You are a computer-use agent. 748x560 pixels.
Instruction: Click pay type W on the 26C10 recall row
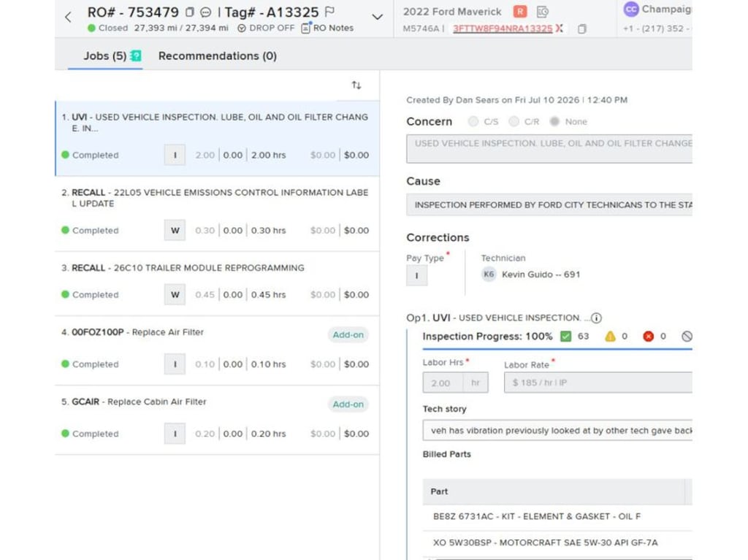click(x=175, y=295)
